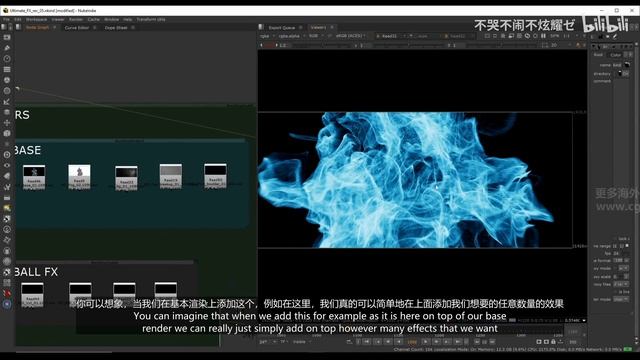
Task: Open the viewer B input Read dropdown
Action: (x=460, y=36)
